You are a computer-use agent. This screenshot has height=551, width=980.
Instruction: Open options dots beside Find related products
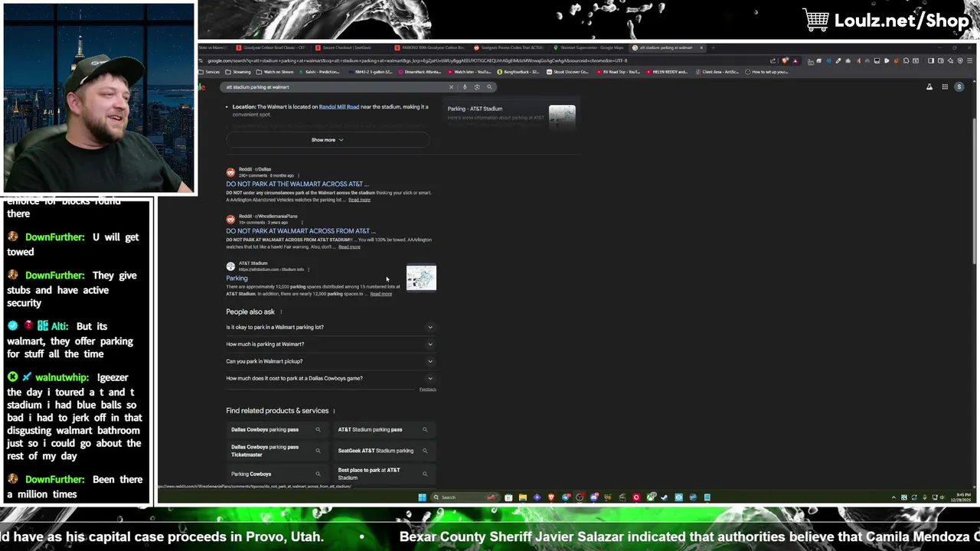334,411
